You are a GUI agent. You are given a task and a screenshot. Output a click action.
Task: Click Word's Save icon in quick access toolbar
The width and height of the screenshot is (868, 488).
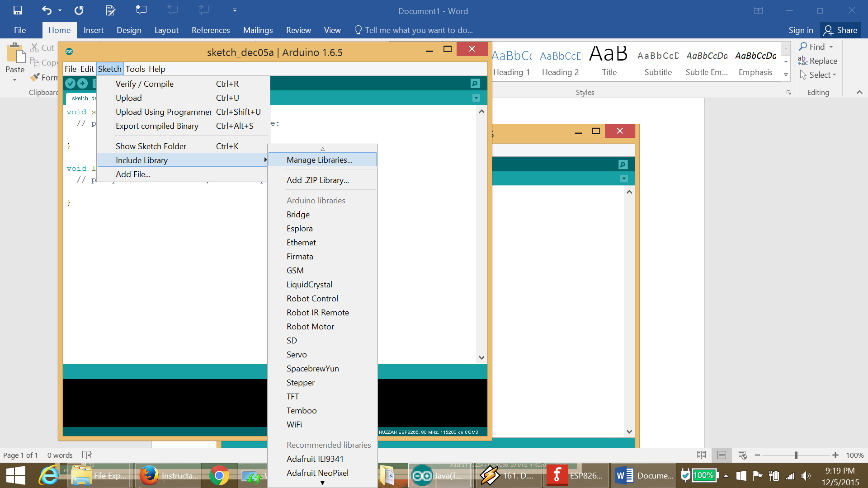click(x=18, y=10)
